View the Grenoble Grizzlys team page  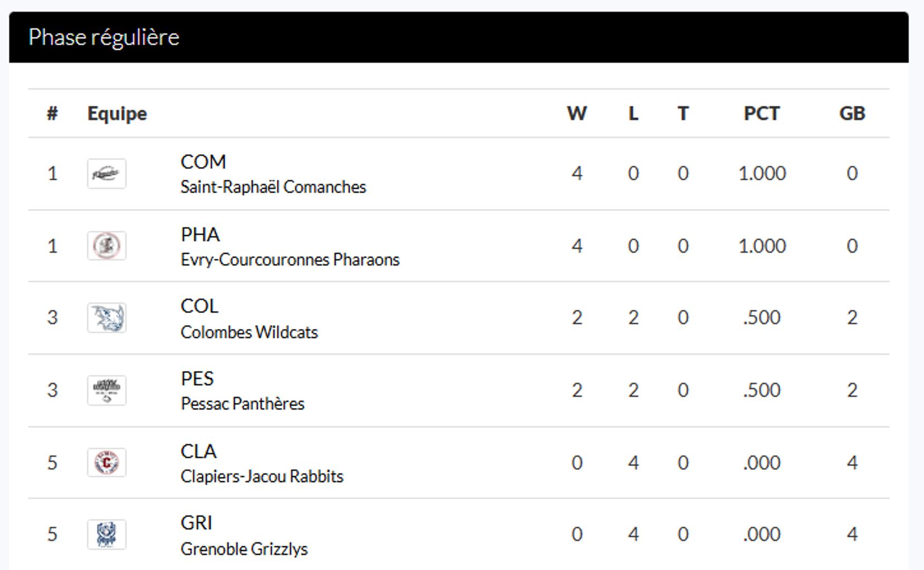pos(244,549)
